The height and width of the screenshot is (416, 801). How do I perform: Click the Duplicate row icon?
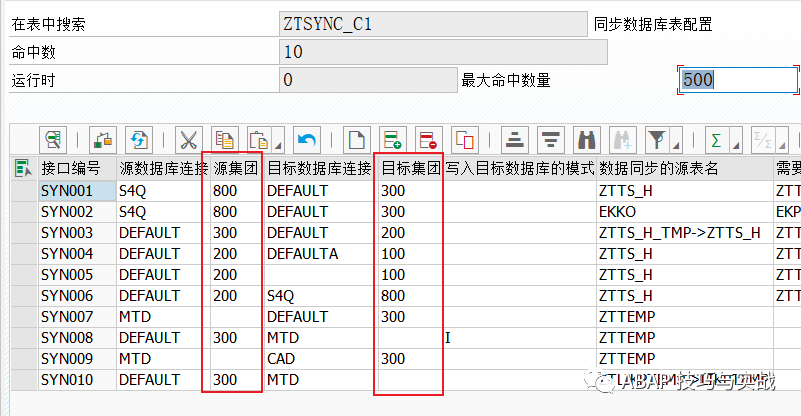464,140
